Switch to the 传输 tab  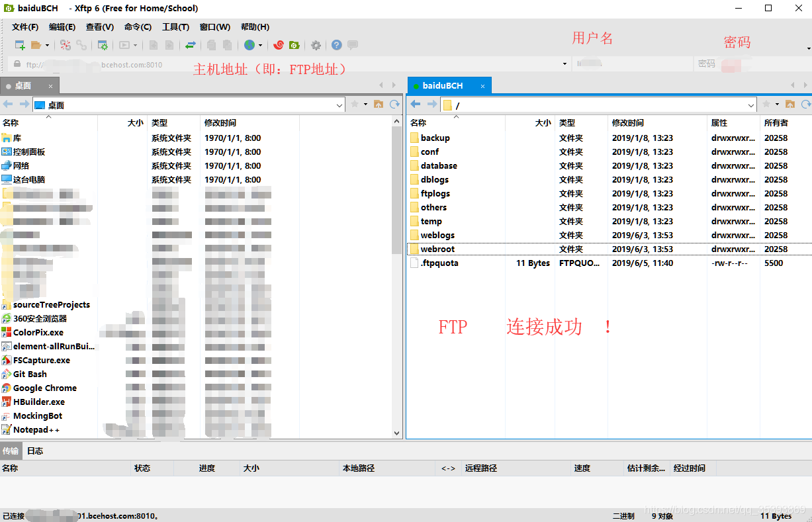(11, 451)
